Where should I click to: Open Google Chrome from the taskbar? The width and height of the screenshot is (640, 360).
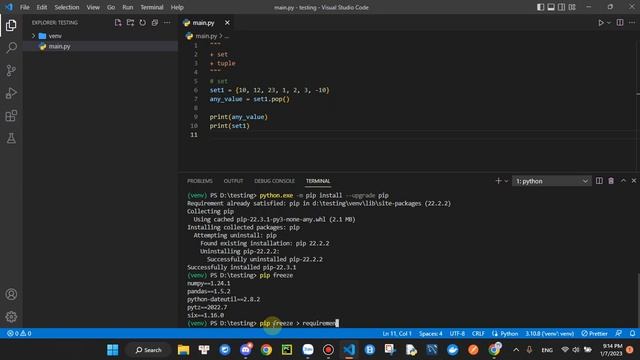(266, 350)
